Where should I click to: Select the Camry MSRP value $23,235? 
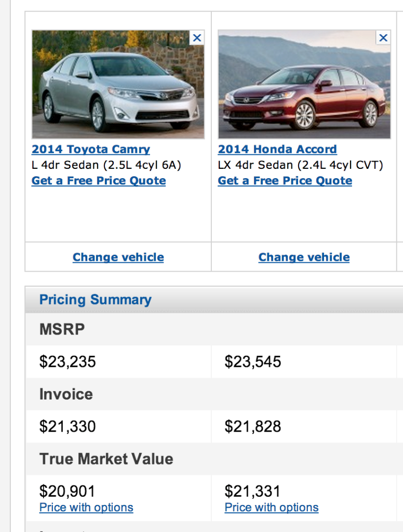tap(68, 362)
